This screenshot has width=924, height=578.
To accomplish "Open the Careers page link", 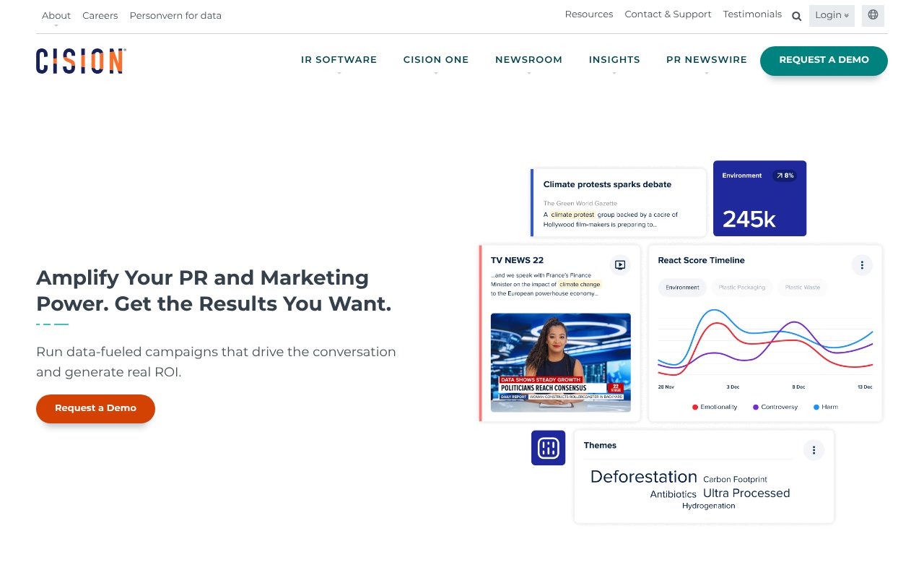I will [x=100, y=15].
